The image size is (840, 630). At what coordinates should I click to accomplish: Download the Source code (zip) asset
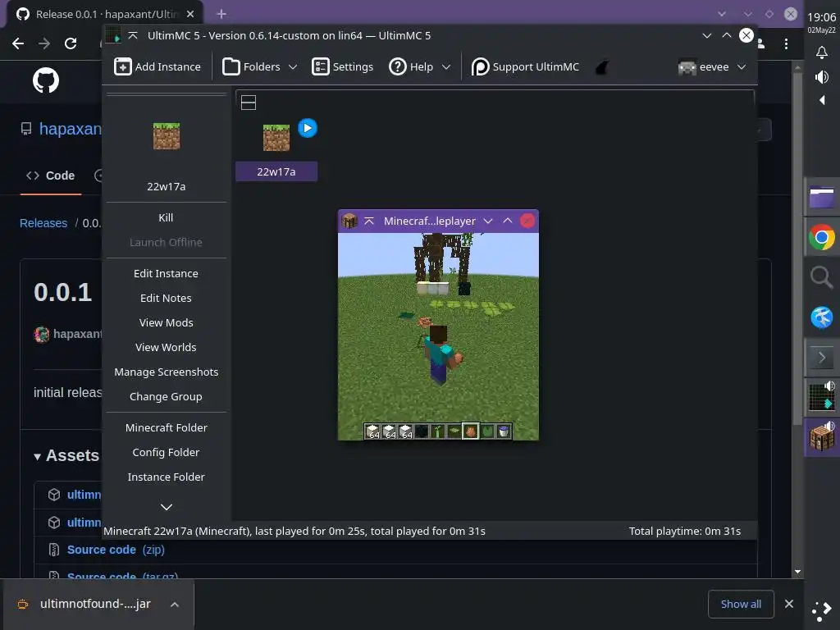[x=116, y=550]
